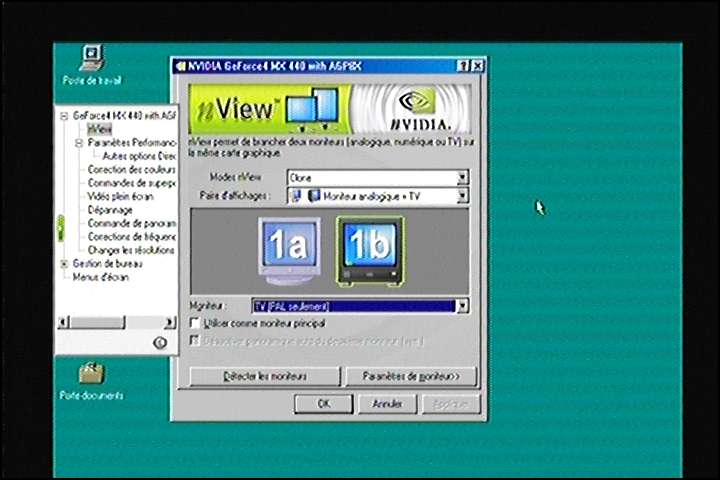Open Correction des couleurs tree entry
The image size is (720, 480).
pos(131,169)
